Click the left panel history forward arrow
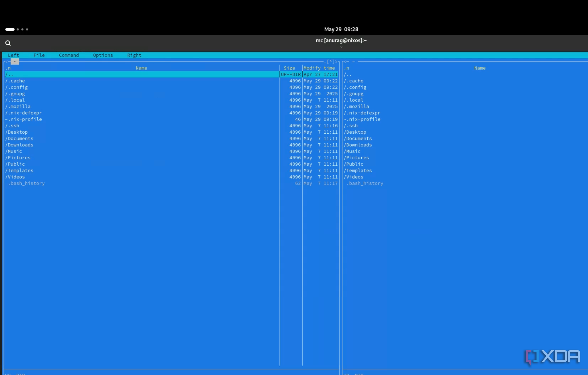 coord(336,62)
